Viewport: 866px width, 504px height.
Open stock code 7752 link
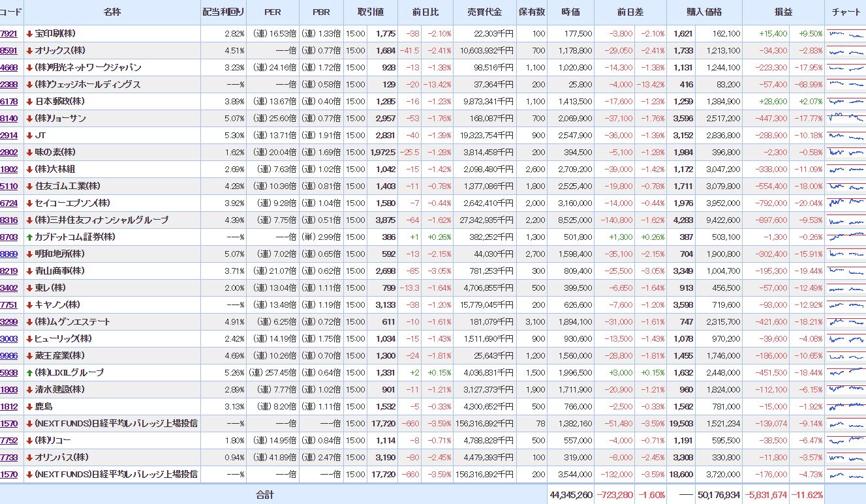pyautogui.click(x=9, y=440)
